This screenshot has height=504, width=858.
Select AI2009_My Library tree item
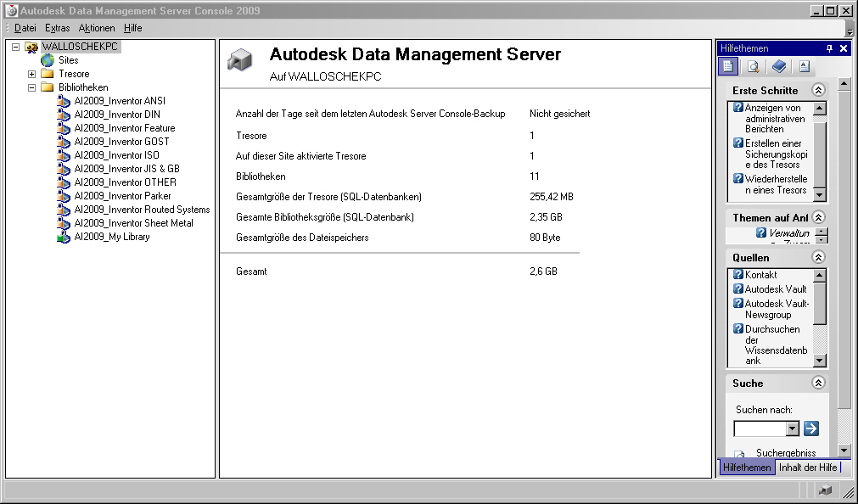click(112, 237)
